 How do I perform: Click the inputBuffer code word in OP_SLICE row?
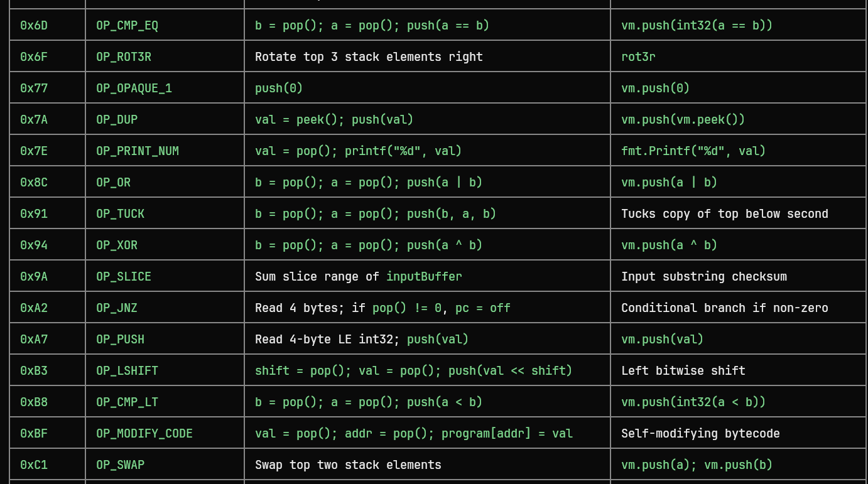(x=424, y=277)
